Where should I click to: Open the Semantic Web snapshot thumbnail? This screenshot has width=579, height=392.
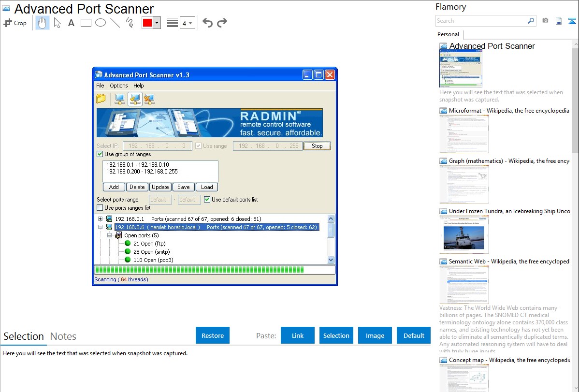coord(464,285)
